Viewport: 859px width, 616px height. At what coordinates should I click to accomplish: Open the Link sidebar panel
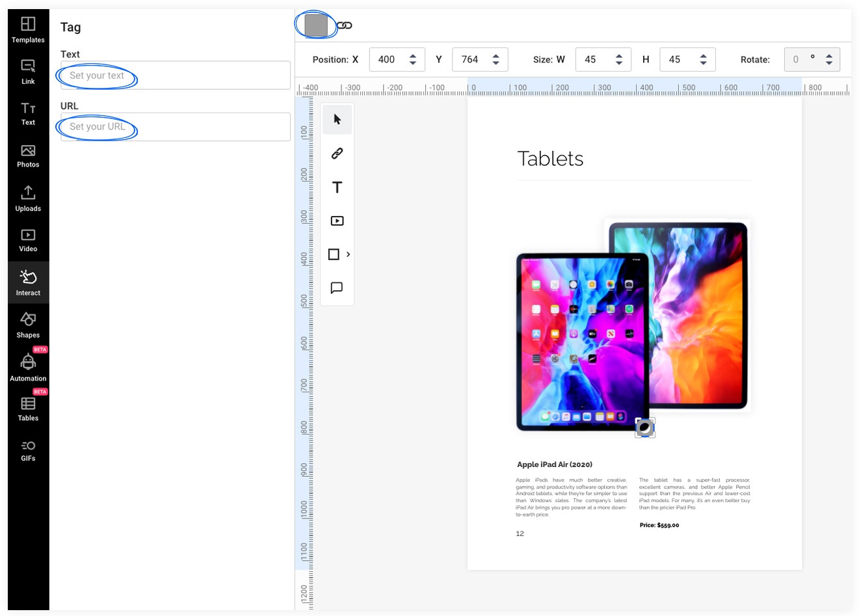pos(28,72)
